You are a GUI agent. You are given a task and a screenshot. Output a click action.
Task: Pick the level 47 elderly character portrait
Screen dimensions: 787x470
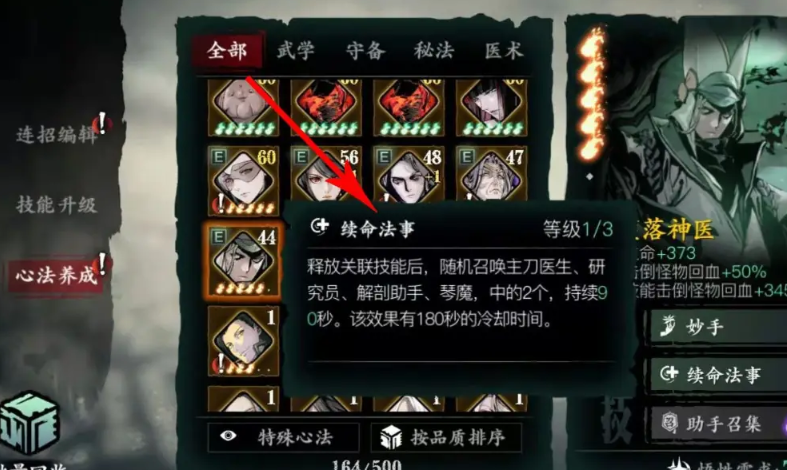pyautogui.click(x=491, y=174)
